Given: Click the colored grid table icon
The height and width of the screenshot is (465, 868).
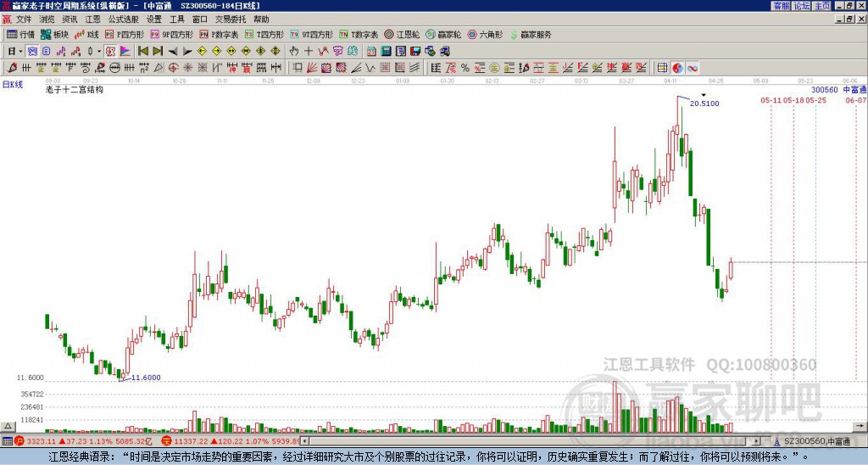Looking at the screenshot, I should 663,68.
